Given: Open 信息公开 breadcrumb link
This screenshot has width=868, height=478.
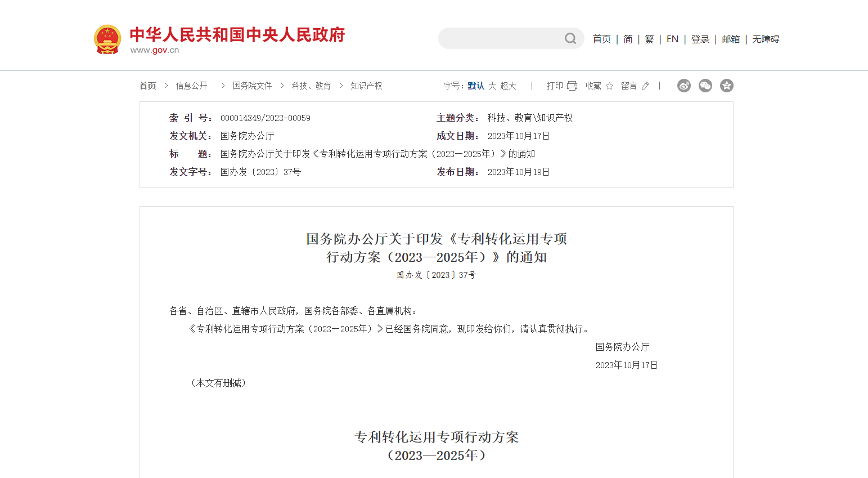Looking at the screenshot, I should pyautogui.click(x=191, y=86).
